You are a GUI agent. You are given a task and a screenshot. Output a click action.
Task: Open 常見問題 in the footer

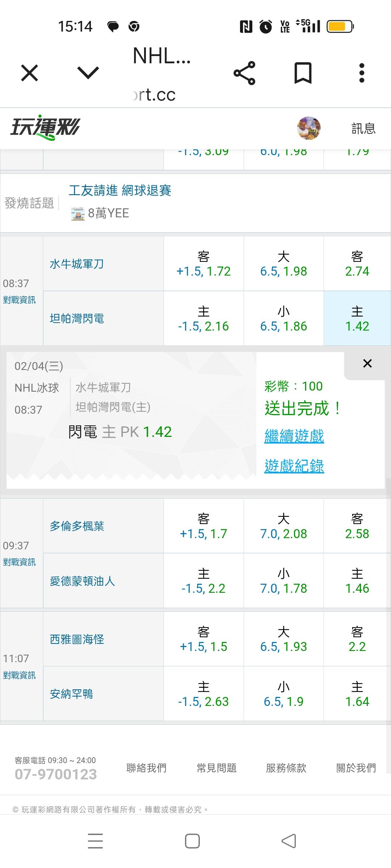[x=216, y=768]
